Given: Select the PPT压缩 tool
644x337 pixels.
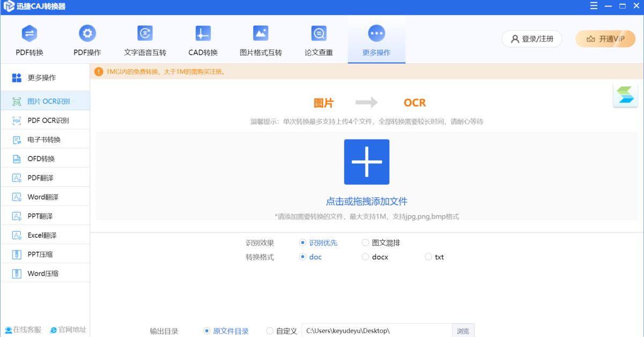Looking at the screenshot, I should tap(45, 253).
